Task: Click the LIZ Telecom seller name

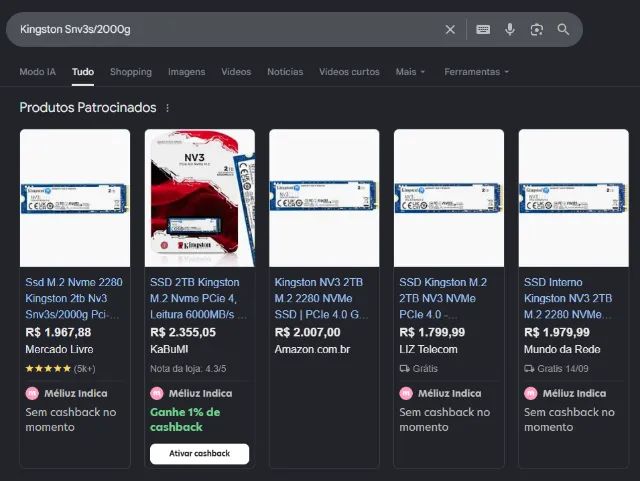Action: pyautogui.click(x=429, y=350)
